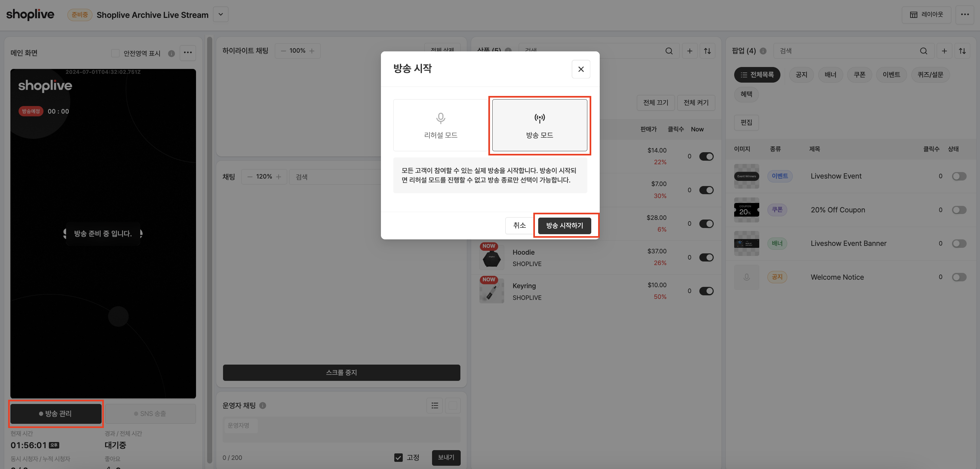Click list view icon in 운영자 채팅

pyautogui.click(x=435, y=406)
